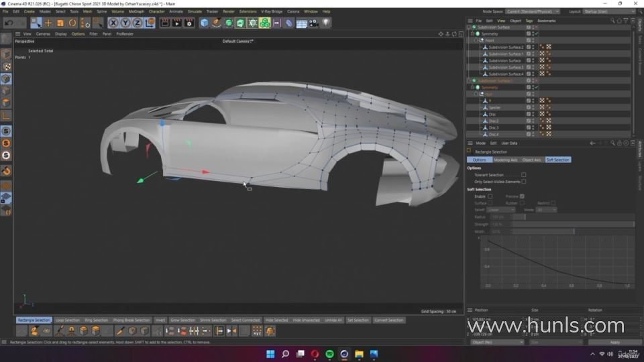
Task: Click the blue Cube primitive icon
Action: (x=204, y=23)
